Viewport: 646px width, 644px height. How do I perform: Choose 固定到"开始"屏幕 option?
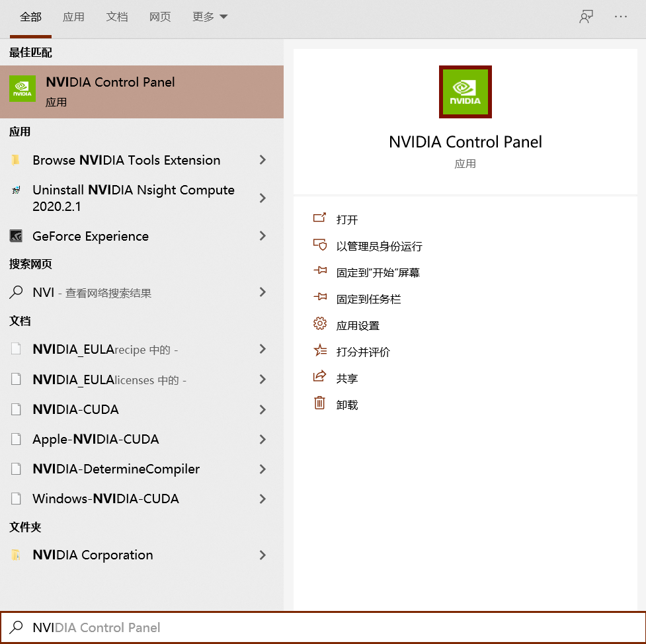click(378, 273)
